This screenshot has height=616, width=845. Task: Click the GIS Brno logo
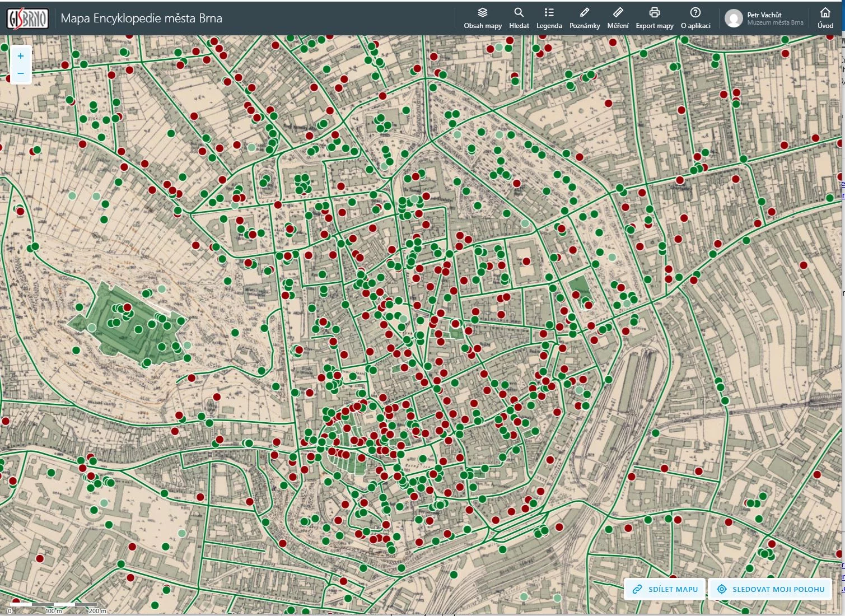(28, 18)
